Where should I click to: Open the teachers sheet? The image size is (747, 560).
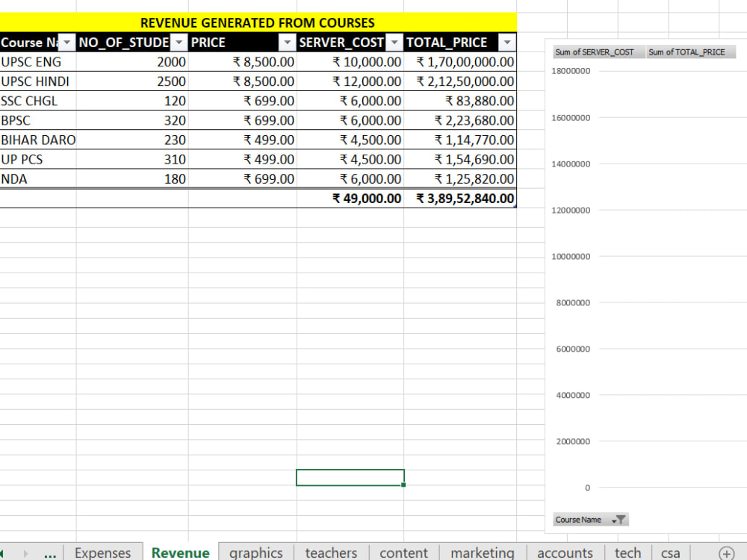click(331, 553)
